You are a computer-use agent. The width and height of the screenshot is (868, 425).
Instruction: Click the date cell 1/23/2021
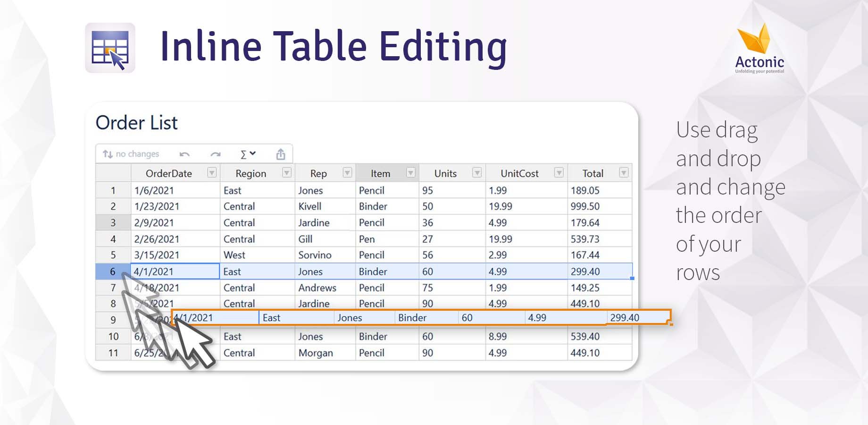pyautogui.click(x=175, y=206)
